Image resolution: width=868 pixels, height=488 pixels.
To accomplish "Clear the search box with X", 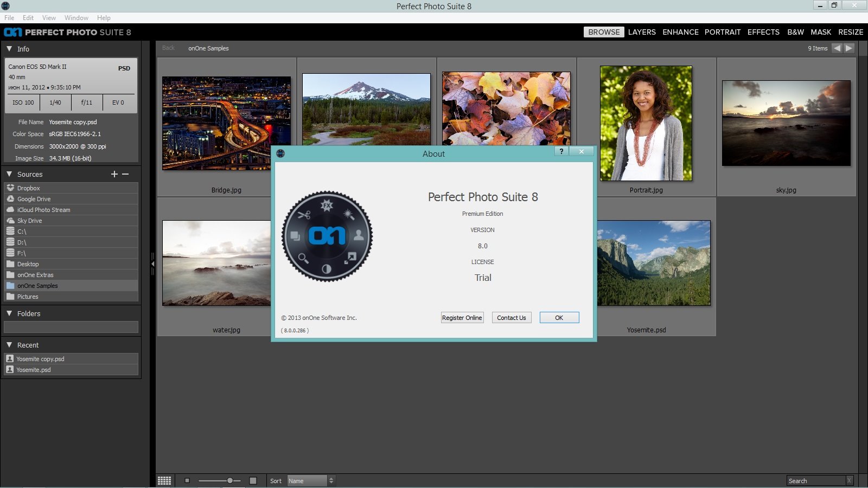I will coord(850,480).
